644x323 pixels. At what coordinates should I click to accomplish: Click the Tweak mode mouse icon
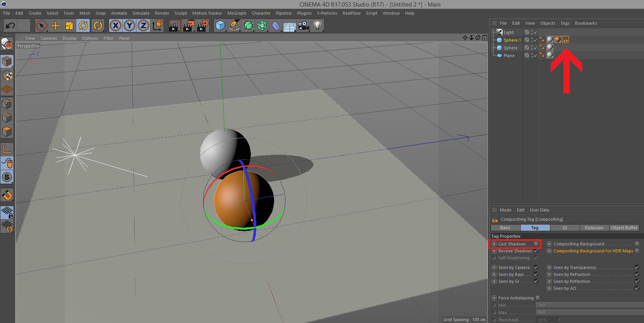[7, 163]
